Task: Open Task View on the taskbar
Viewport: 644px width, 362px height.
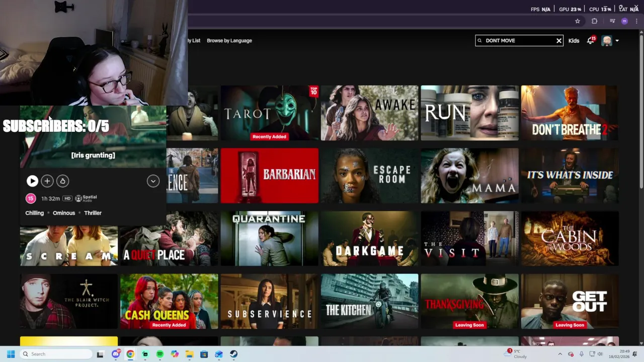Action: 100,354
